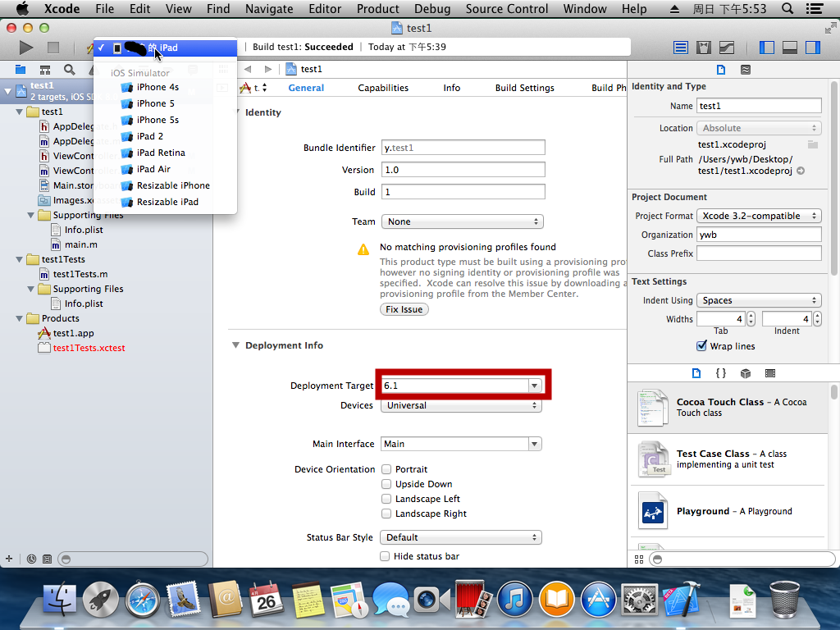Show the Standard editor

coord(680,48)
